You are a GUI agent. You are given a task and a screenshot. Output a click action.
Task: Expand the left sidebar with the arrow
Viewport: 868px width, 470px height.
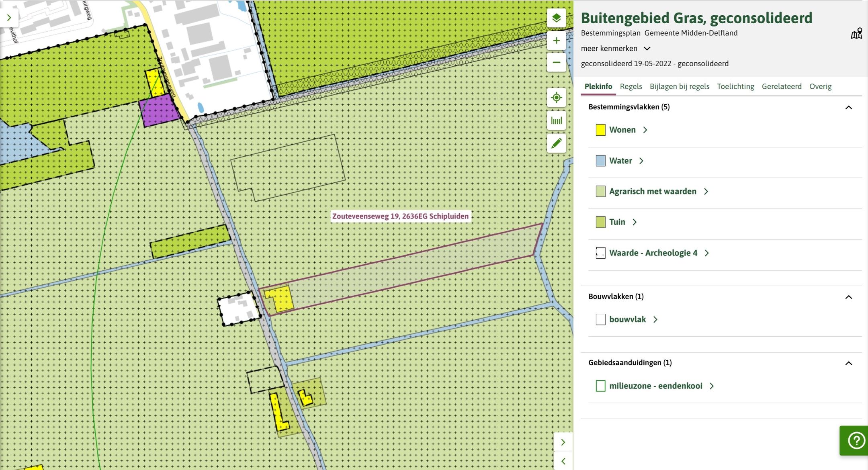[x=9, y=18]
